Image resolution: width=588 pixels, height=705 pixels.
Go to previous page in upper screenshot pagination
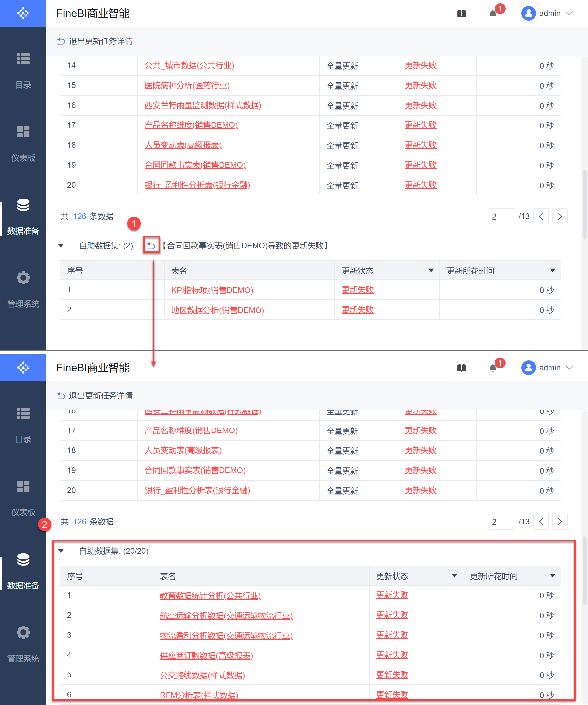[x=541, y=216]
